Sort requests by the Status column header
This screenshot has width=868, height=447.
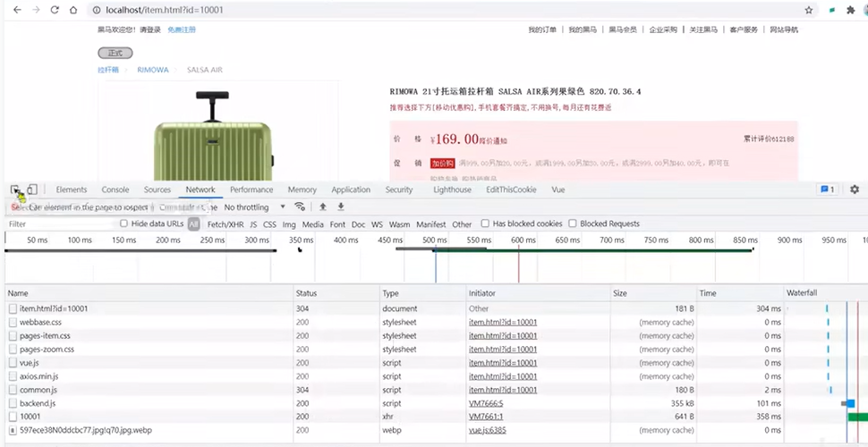click(336, 293)
